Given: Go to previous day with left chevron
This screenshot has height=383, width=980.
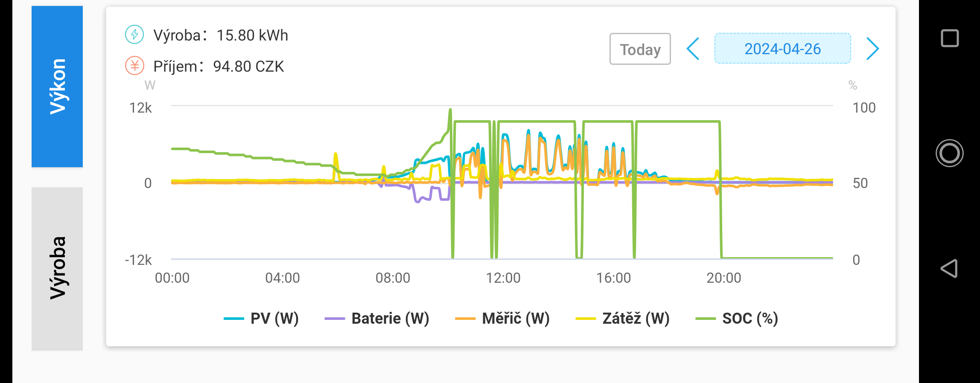Looking at the screenshot, I should [693, 49].
